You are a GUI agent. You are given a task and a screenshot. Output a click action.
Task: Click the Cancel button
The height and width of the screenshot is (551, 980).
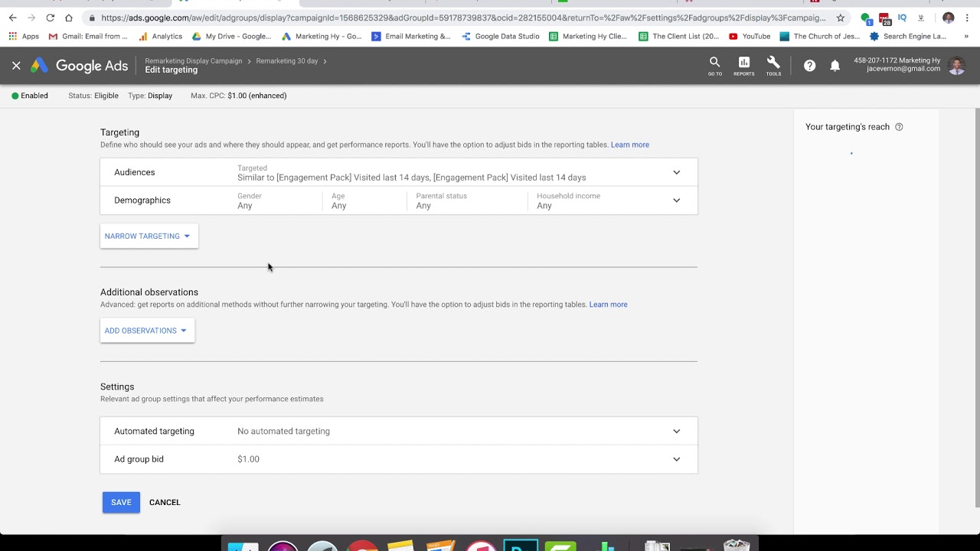click(165, 502)
